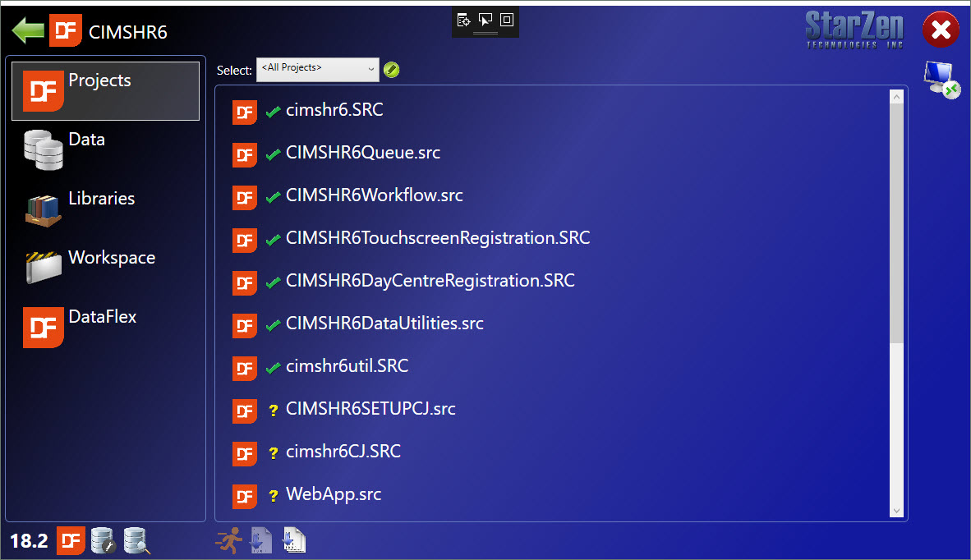The height and width of the screenshot is (560, 971).
Task: Click the DF icon beside CIMSHR6SETUPCJ.src
Action: [245, 411]
